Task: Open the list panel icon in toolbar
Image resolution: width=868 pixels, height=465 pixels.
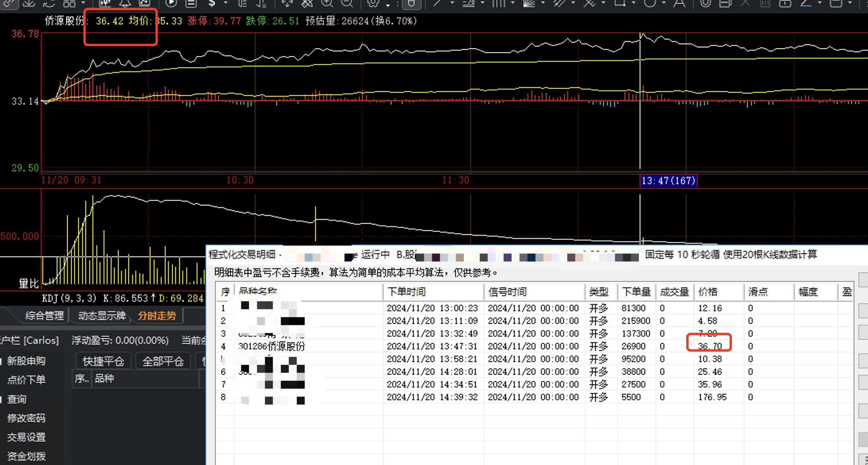Action: [x=191, y=3]
